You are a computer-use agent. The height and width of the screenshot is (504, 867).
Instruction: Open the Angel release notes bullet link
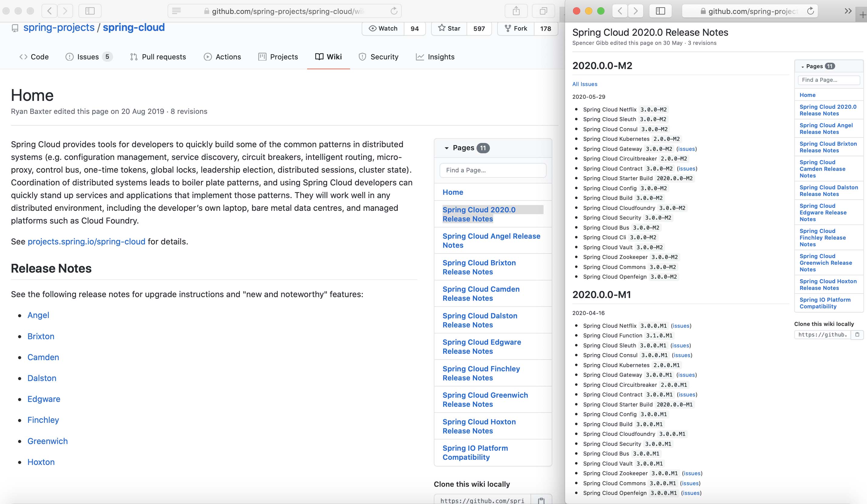(38, 315)
